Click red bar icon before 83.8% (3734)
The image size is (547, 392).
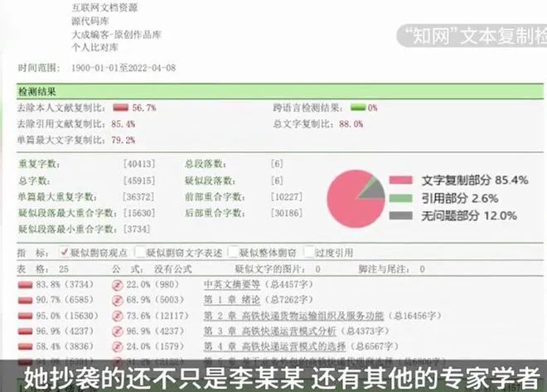(x=25, y=285)
